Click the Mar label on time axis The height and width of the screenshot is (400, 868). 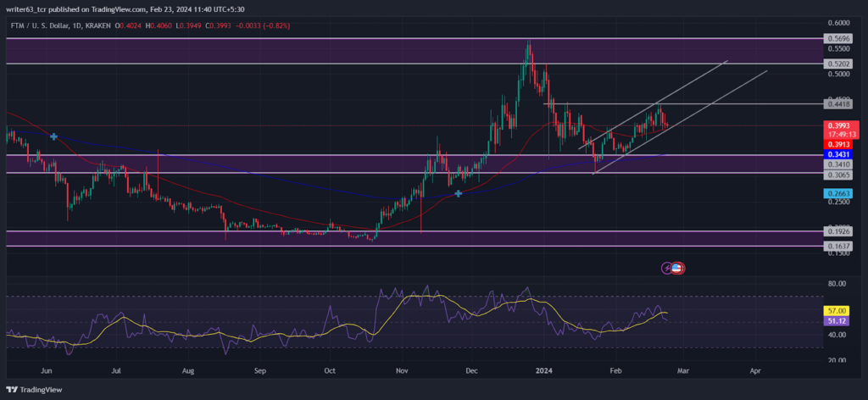(x=683, y=369)
